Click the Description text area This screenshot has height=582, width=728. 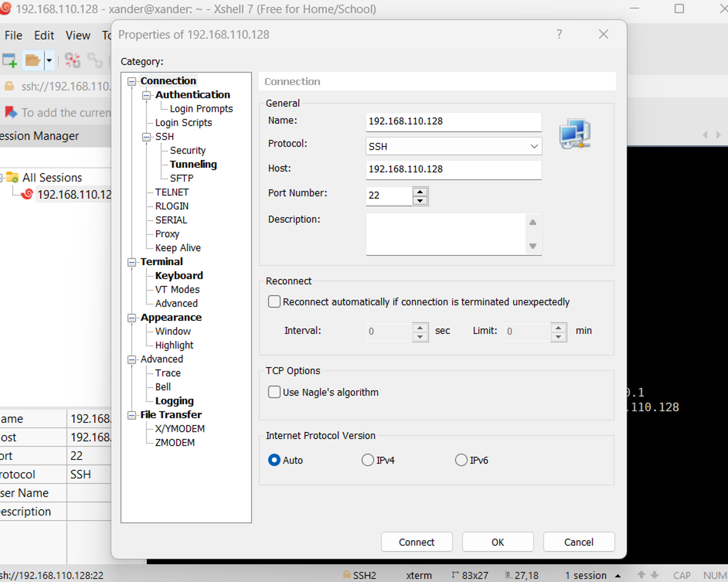tap(446, 234)
